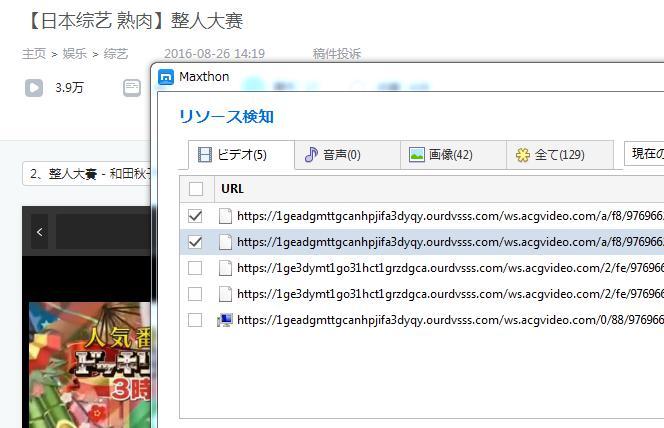Check the third URL row checkbox
This screenshot has height=428, width=664.
pyautogui.click(x=196, y=268)
